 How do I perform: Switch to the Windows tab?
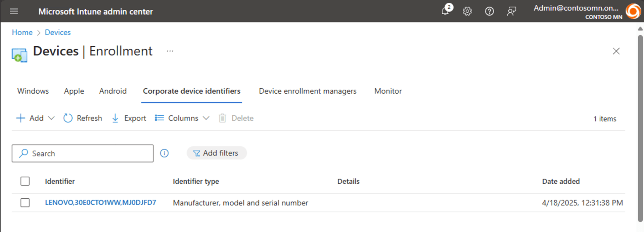pos(33,91)
